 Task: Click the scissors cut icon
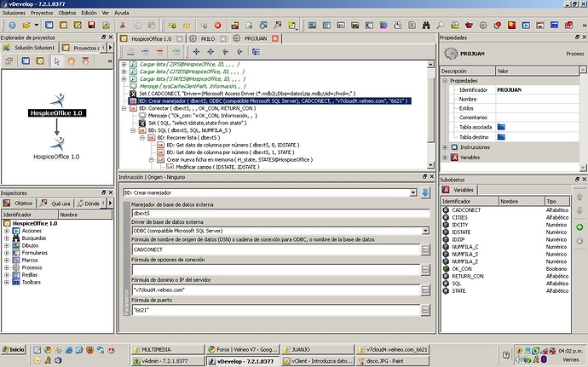(122, 26)
